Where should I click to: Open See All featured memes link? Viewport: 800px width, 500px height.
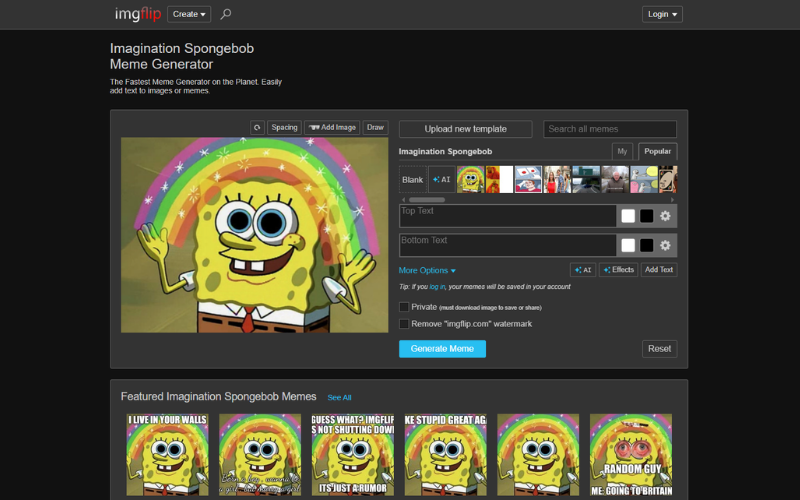[339, 397]
